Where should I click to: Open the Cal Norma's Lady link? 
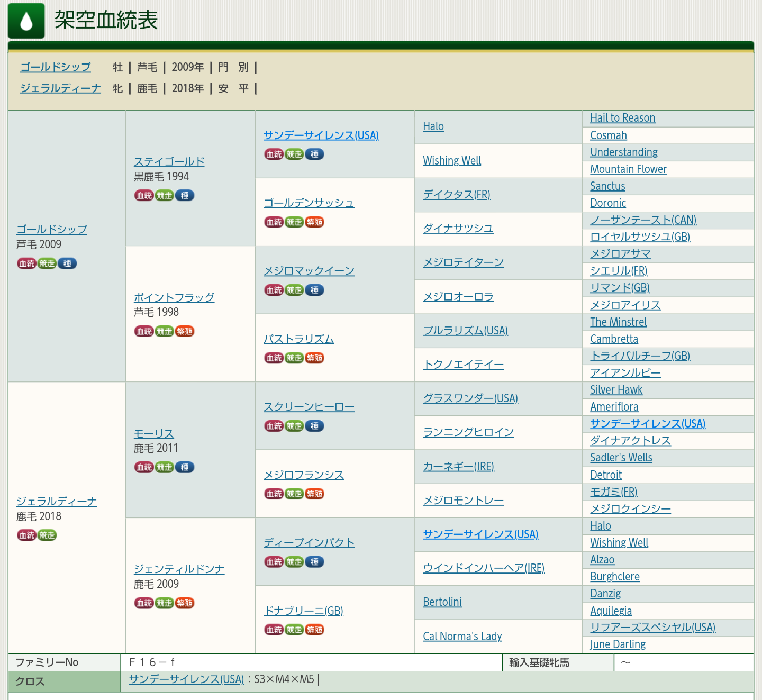pyautogui.click(x=462, y=637)
